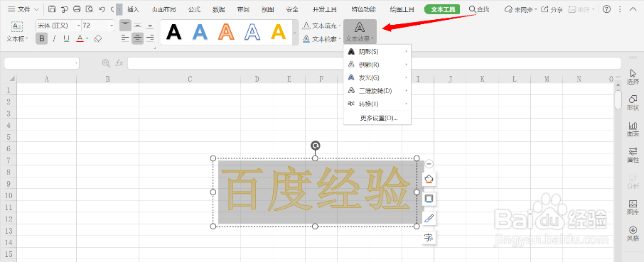The image size is (644, 262).
Task: Center text horizontally
Action: (x=138, y=38)
